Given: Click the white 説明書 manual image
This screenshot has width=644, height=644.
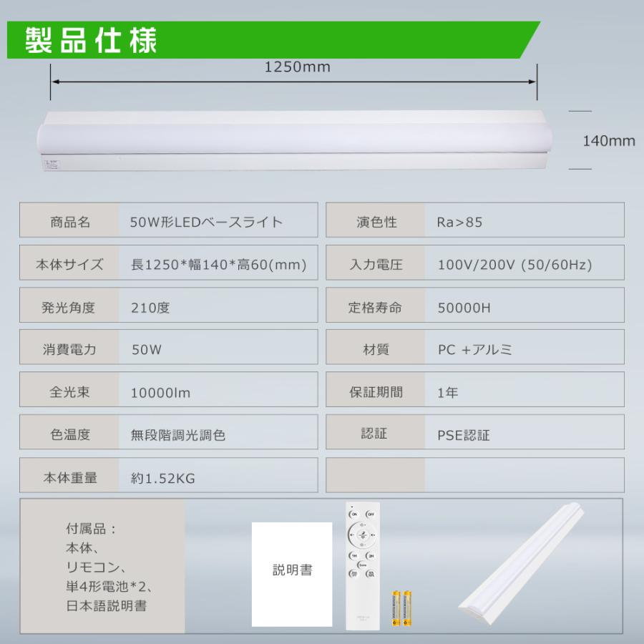Looking at the screenshot, I should [x=292, y=574].
